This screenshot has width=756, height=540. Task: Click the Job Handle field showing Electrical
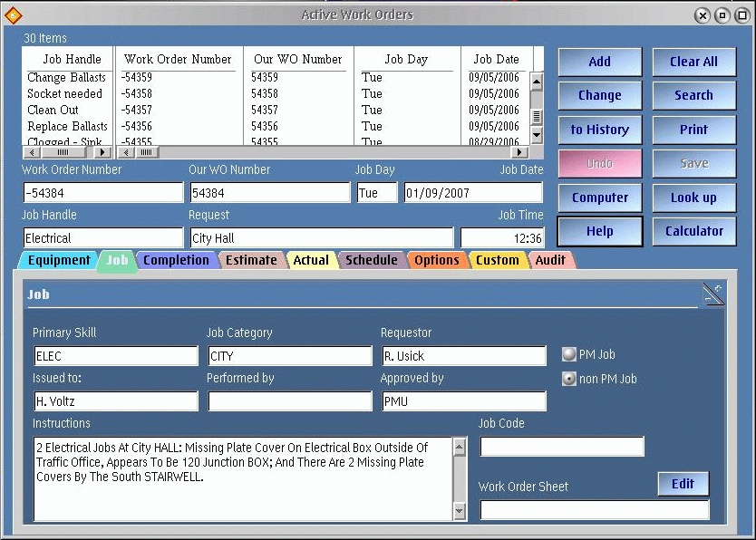[x=103, y=238]
